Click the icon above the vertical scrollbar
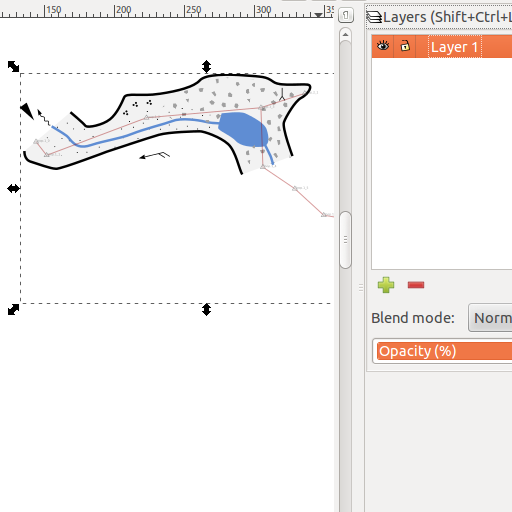This screenshot has width=512, height=512. pyautogui.click(x=346, y=15)
